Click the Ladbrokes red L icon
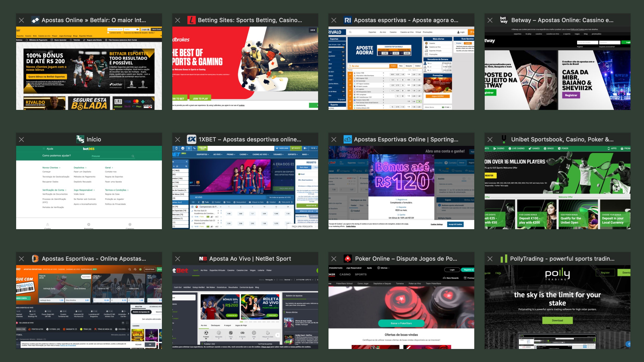Screen dimensions: 644x362 coord(191,20)
